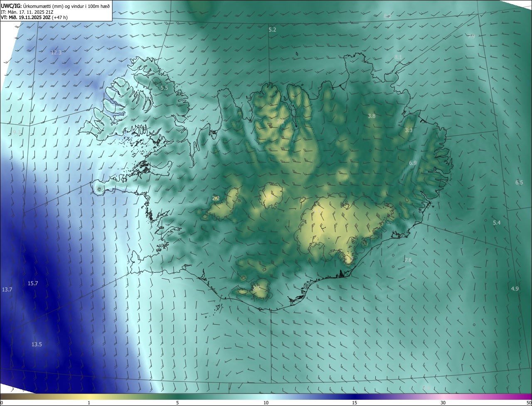Select the 1 label on the color scale
532x406 pixels.
tap(89, 403)
